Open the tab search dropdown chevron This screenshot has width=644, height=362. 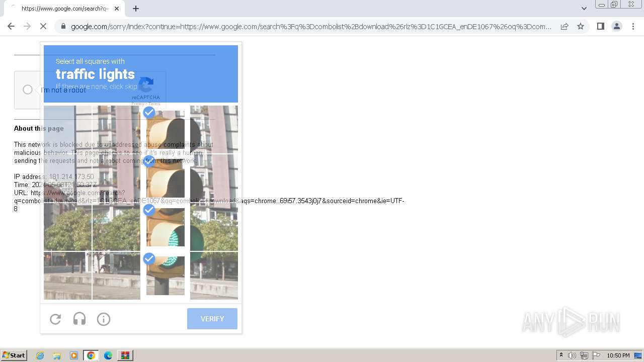tap(584, 8)
